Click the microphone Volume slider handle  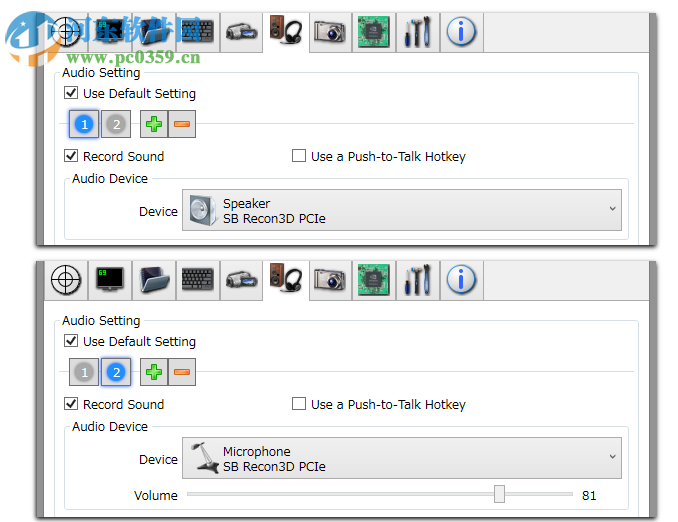(x=499, y=494)
